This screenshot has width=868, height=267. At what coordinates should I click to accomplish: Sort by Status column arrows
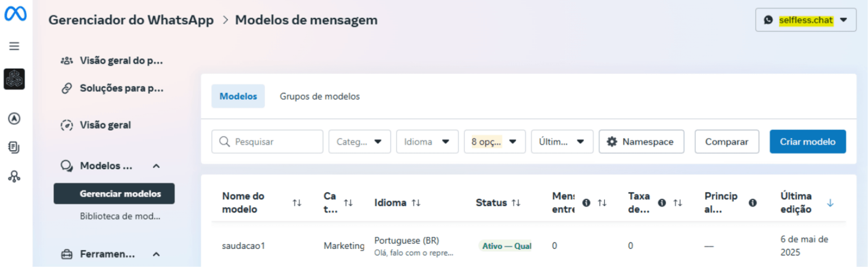pyautogui.click(x=516, y=203)
